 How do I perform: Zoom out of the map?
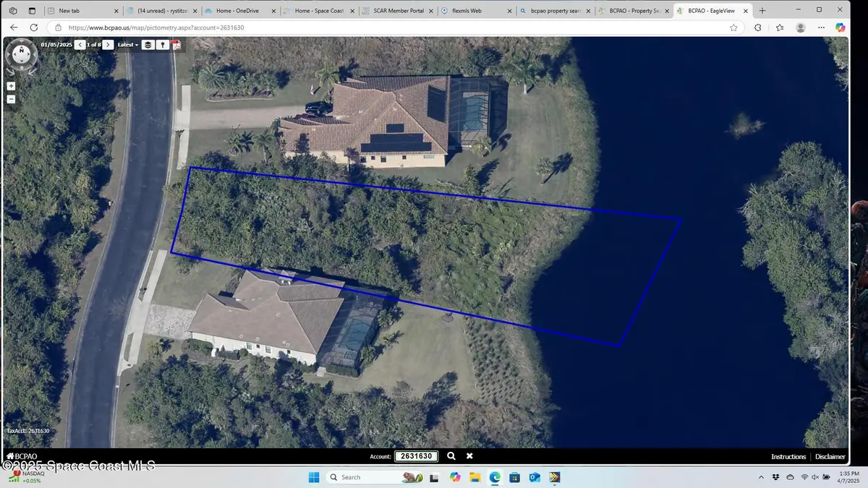(x=10, y=98)
